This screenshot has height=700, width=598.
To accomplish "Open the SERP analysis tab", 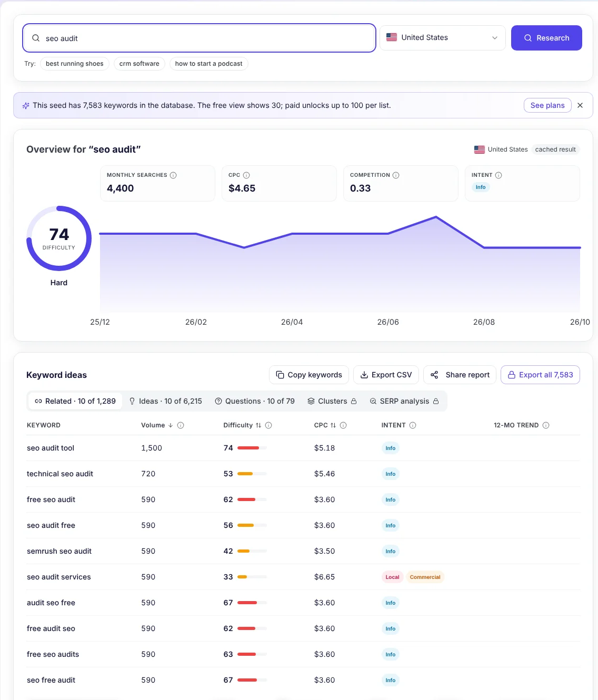I will point(404,401).
